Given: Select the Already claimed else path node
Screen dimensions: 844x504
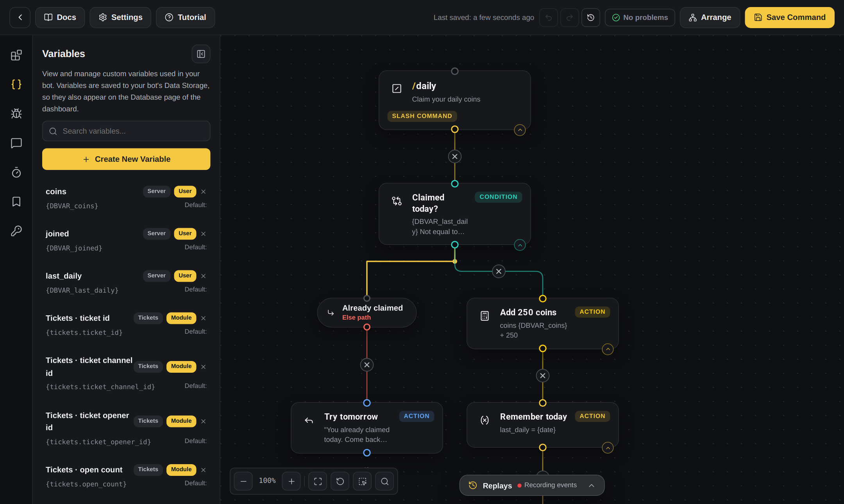Looking at the screenshot, I should [x=367, y=313].
